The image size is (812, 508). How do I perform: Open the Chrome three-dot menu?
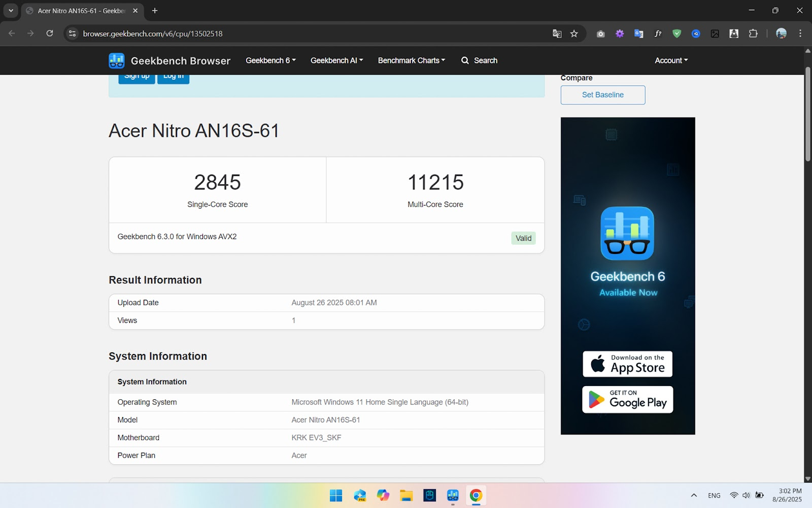pyautogui.click(x=800, y=34)
